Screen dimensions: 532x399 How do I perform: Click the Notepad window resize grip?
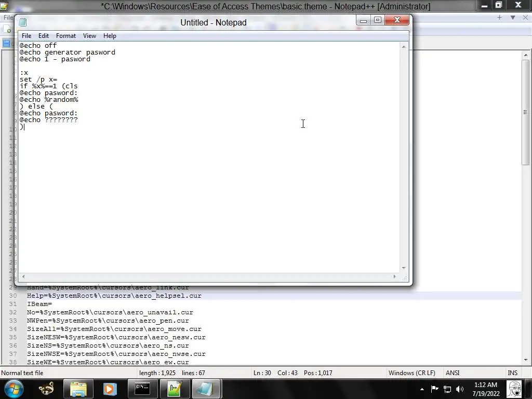click(x=404, y=277)
